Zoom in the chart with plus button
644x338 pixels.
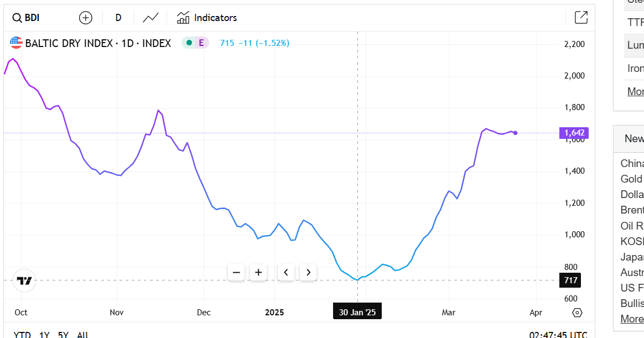[258, 272]
